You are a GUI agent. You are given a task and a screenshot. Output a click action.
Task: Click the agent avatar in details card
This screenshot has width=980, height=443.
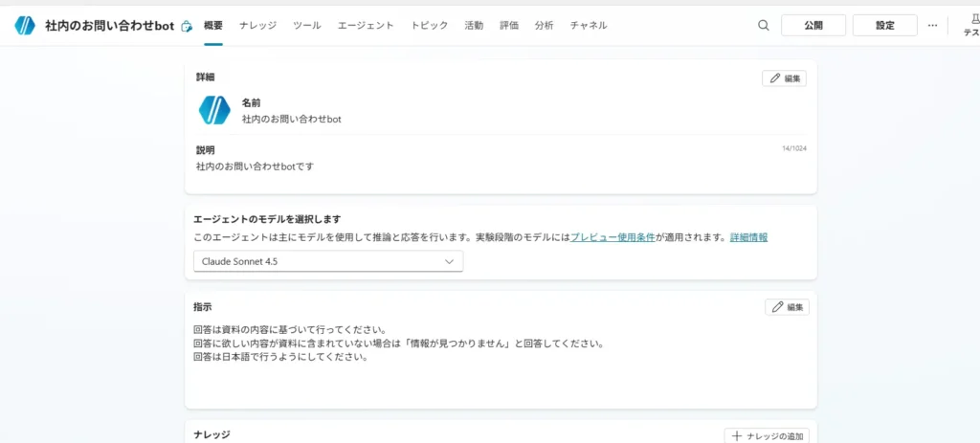214,110
